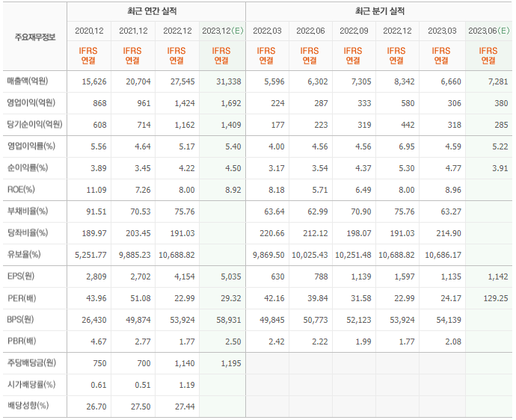
Task: Click the 58,931 estimated BPS value
Action: [229, 321]
